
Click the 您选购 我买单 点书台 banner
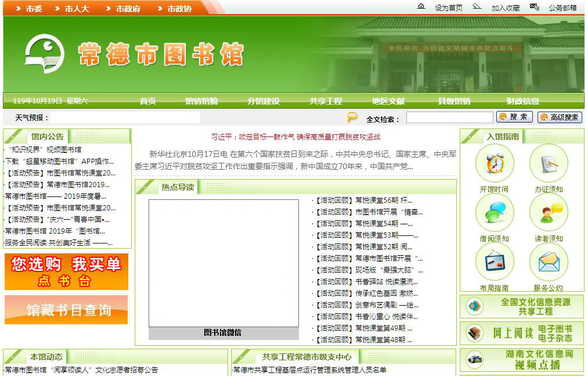coord(66,271)
